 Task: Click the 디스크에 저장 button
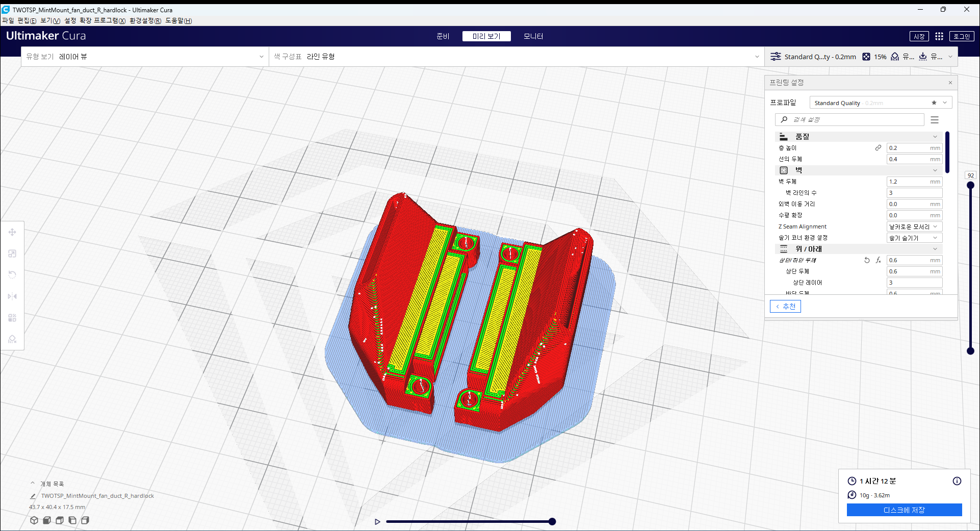905,510
